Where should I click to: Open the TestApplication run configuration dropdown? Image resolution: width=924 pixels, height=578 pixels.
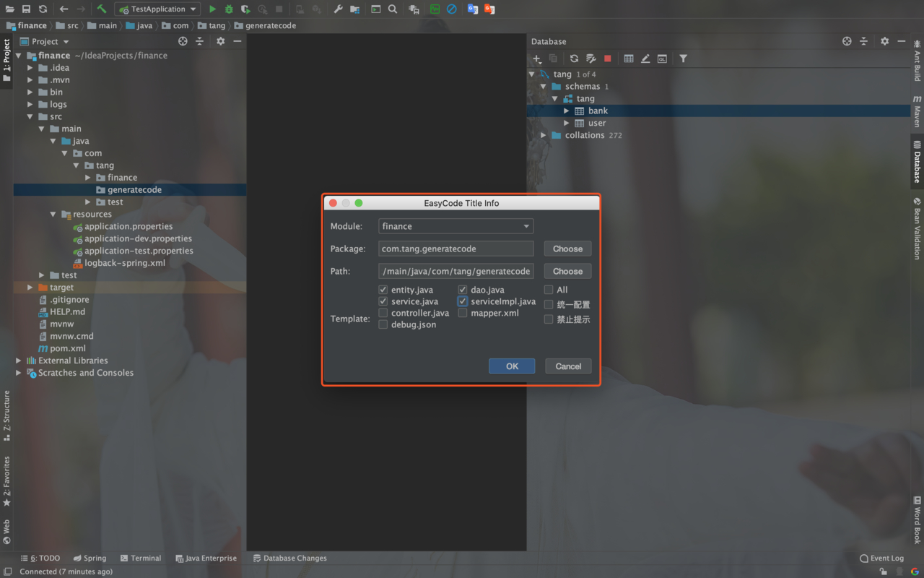pyautogui.click(x=157, y=9)
